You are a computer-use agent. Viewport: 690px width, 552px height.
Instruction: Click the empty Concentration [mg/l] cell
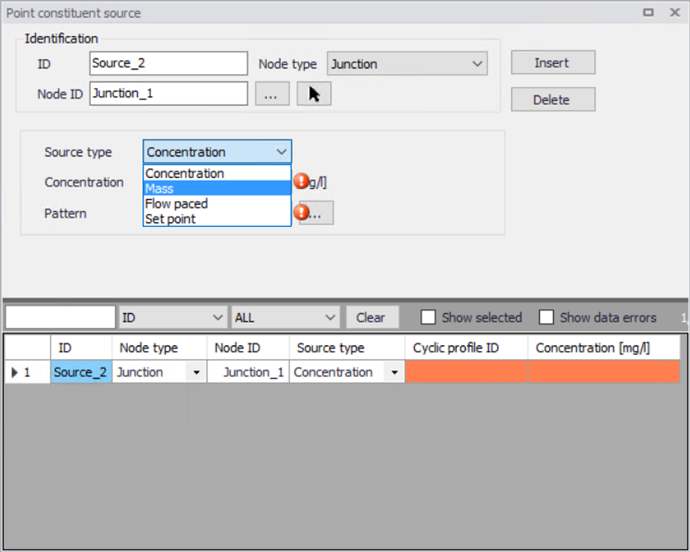coord(604,372)
